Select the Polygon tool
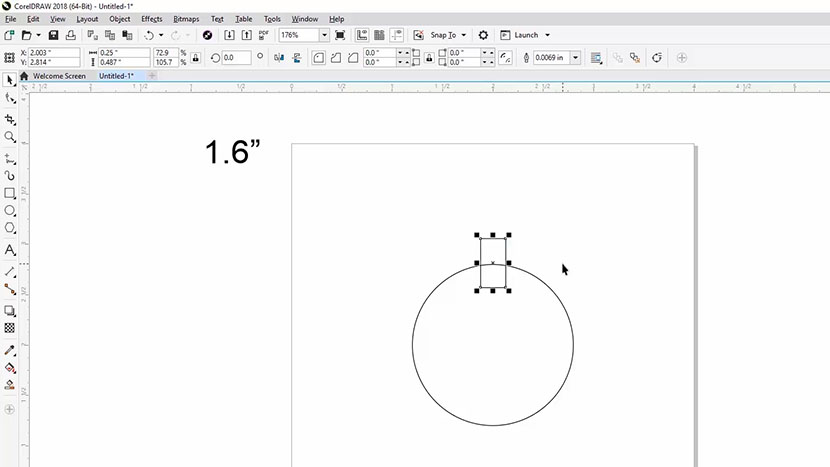830x467 pixels. click(10, 229)
